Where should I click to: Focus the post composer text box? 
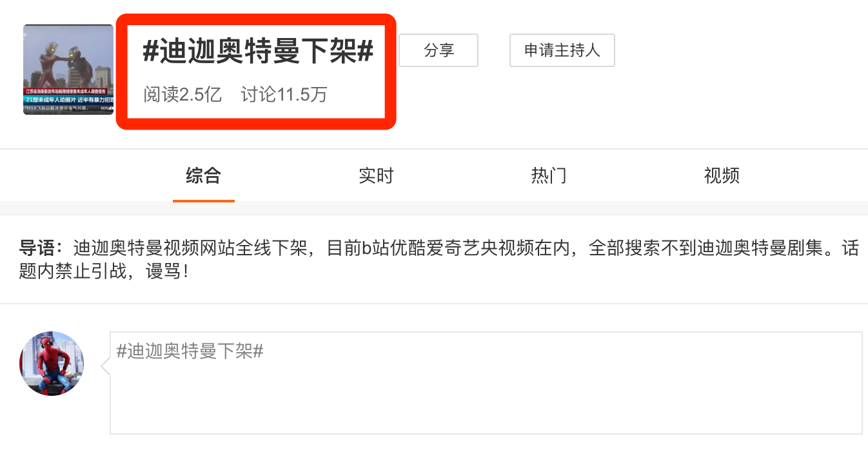pos(486,383)
